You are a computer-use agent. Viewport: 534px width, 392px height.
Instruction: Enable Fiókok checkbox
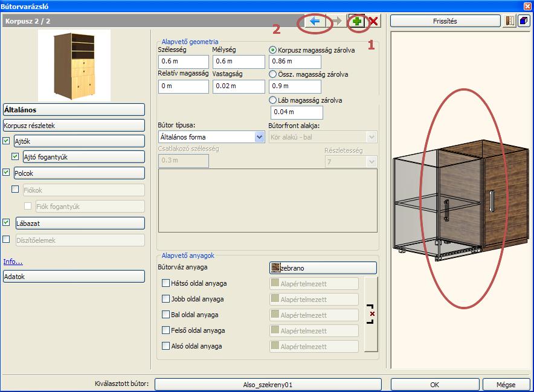click(x=15, y=189)
